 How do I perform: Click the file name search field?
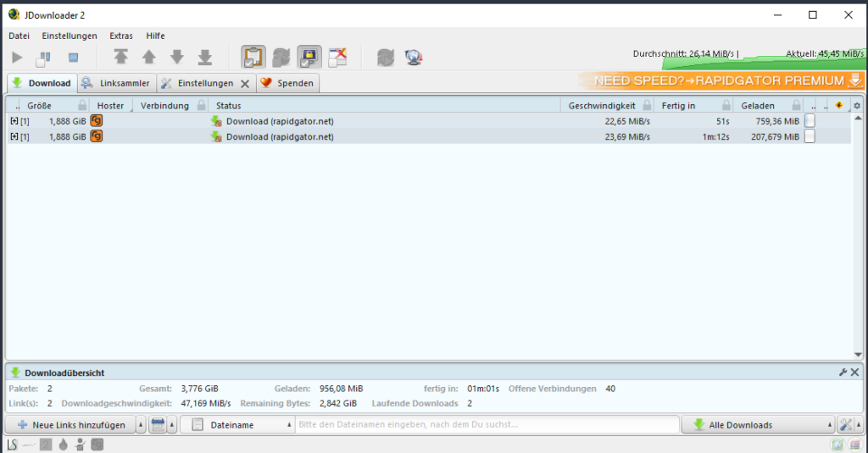487,425
